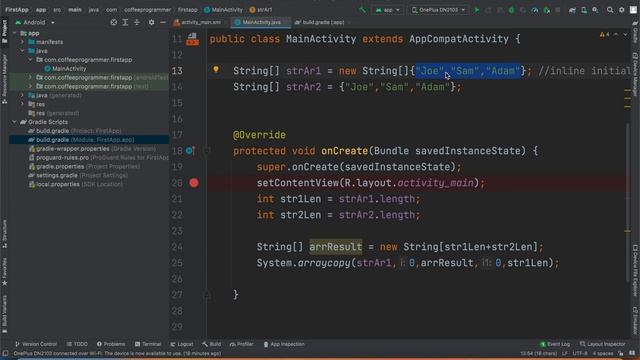Open the Problems tool window

pyautogui.click(x=111, y=344)
